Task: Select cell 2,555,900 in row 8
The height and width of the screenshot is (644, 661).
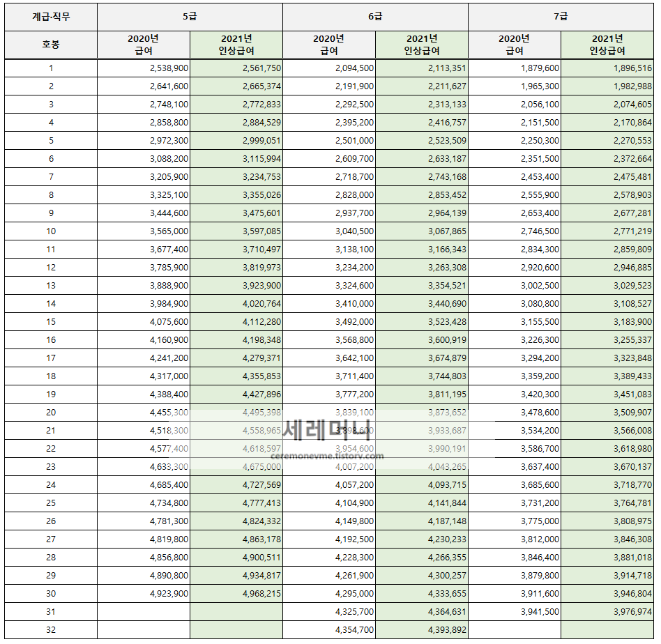Action: 515,195
